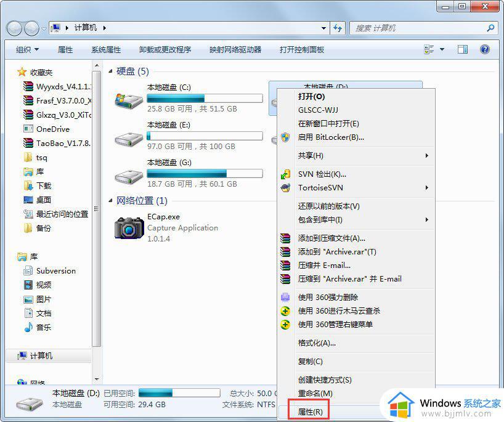Go back with the Back arrow button
This screenshot has width=504, height=422.
point(14,28)
